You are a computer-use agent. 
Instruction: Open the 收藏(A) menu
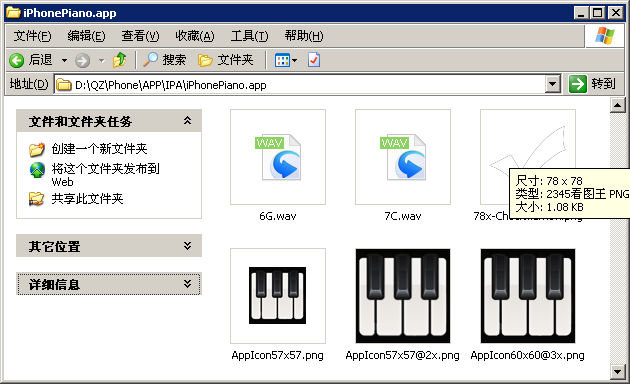[195, 36]
